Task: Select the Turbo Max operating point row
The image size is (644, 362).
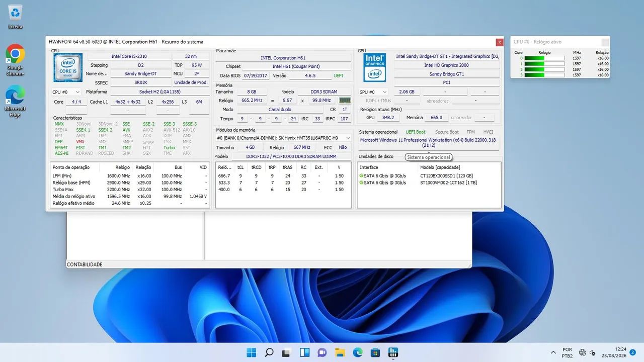Action: 130,190
